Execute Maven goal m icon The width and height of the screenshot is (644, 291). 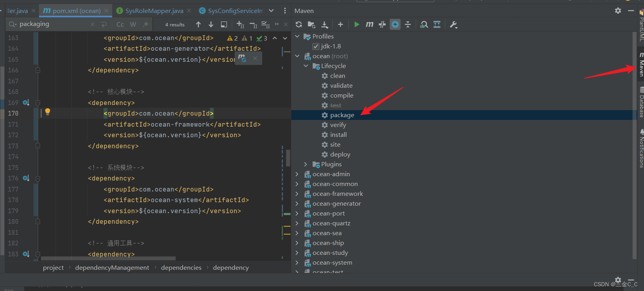click(x=369, y=24)
